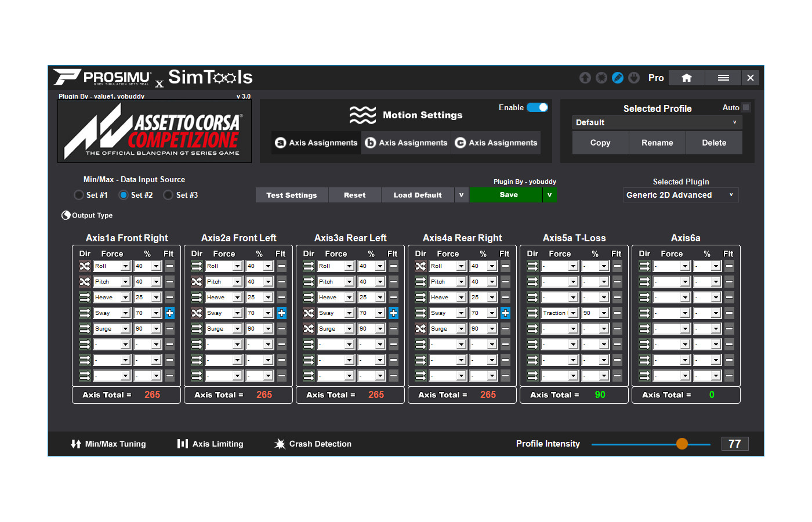The image size is (812, 522).
Task: Flip the direction icon for Axis1a Pitch
Action: (x=85, y=282)
